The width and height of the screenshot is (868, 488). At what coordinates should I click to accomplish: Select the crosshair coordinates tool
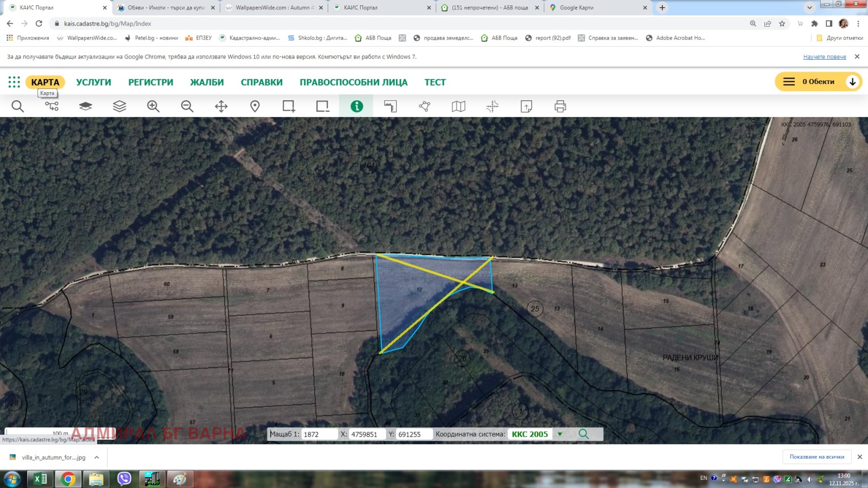[493, 106]
